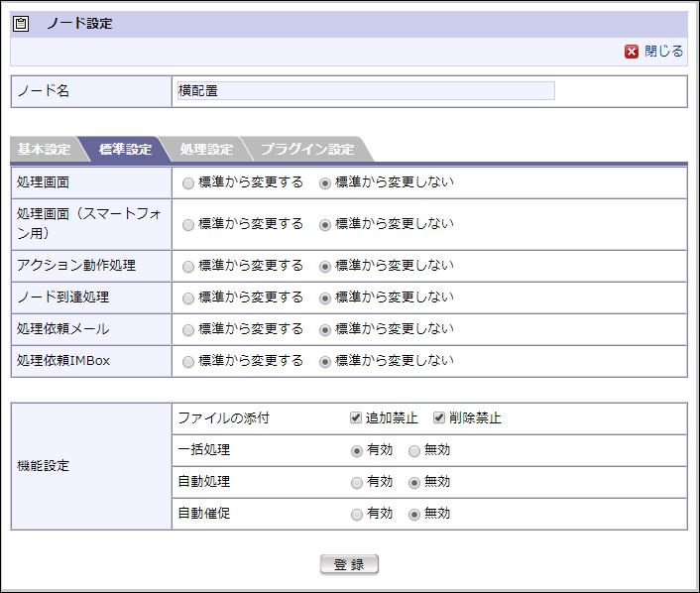Set 一括処理 to 有効

357,451
